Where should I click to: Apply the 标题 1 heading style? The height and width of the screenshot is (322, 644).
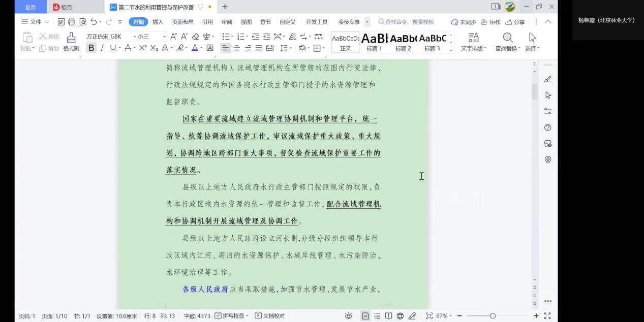tap(375, 42)
